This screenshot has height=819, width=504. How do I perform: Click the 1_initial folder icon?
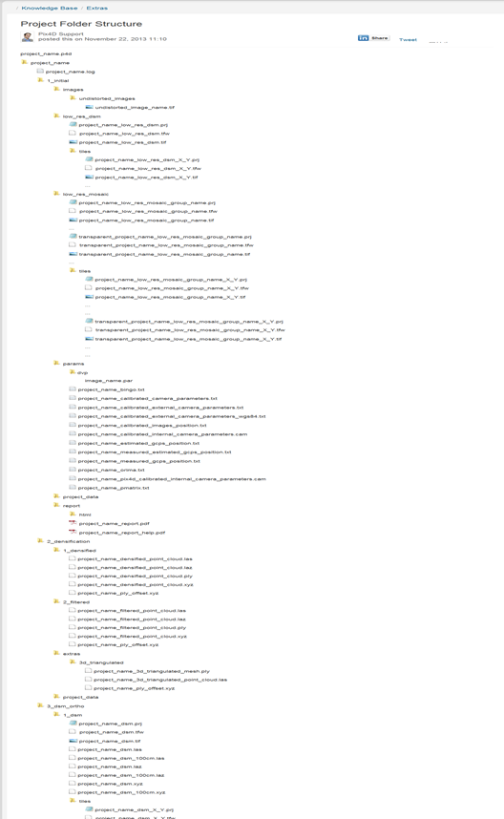coord(41,80)
